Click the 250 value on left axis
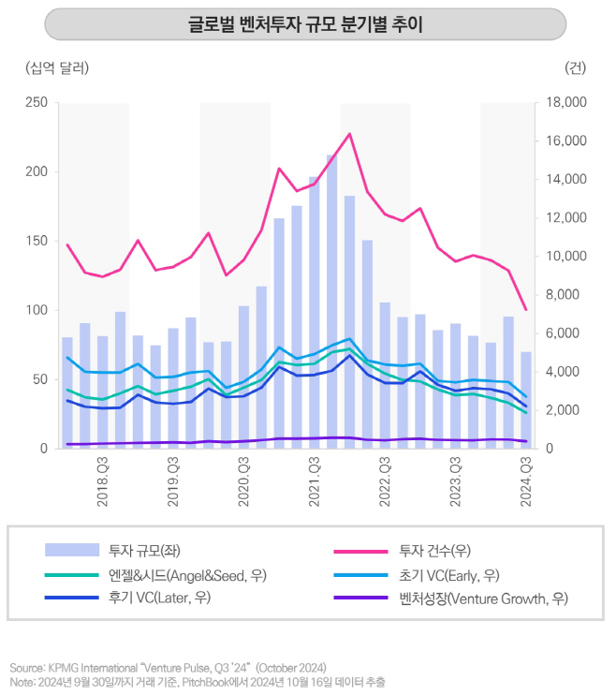616x695 pixels. (x=36, y=102)
